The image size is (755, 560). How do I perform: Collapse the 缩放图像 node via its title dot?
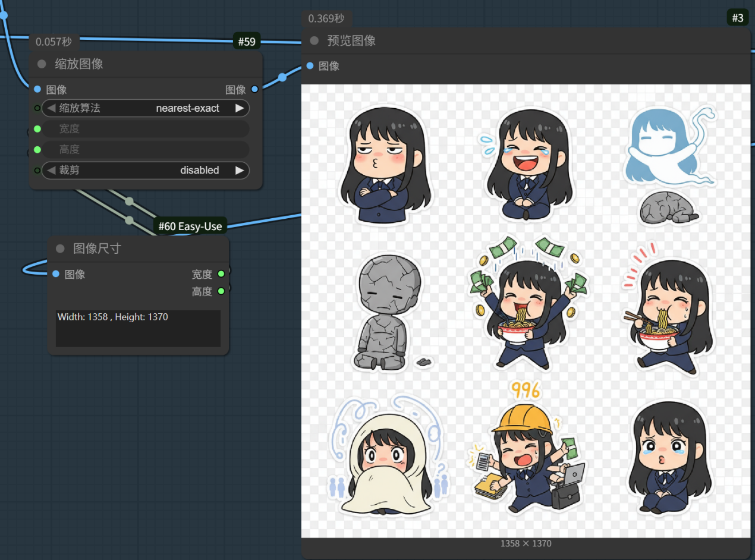[42, 64]
